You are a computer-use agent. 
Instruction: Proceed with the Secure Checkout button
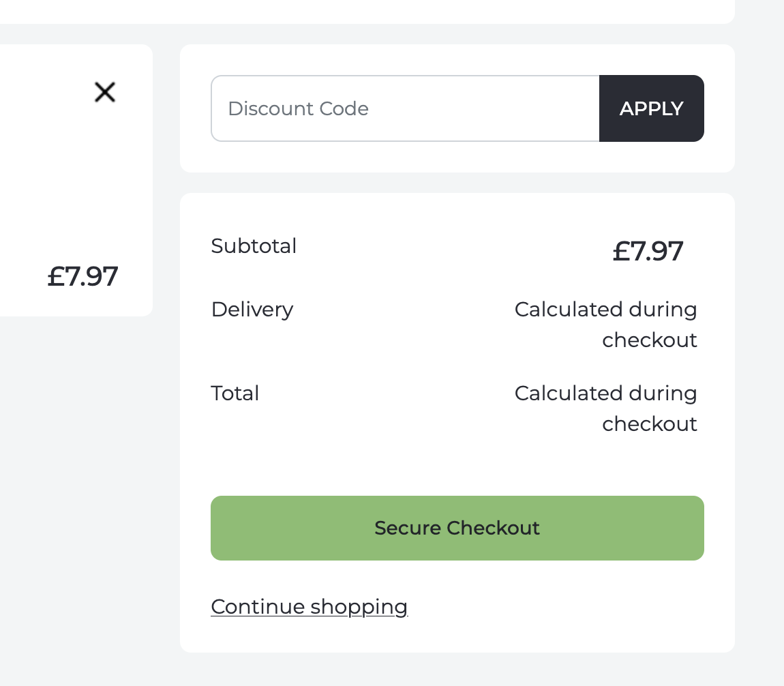[x=457, y=528]
